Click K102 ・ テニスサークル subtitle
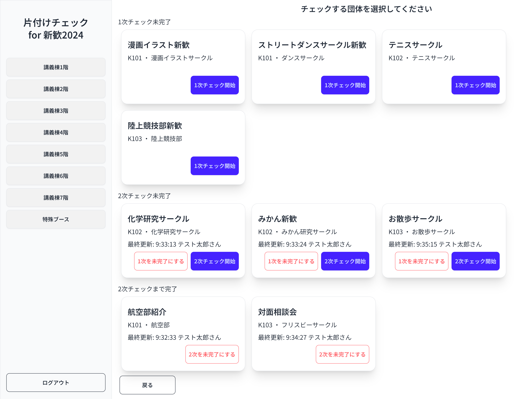Viewport: 532px width, 399px height. [422, 58]
